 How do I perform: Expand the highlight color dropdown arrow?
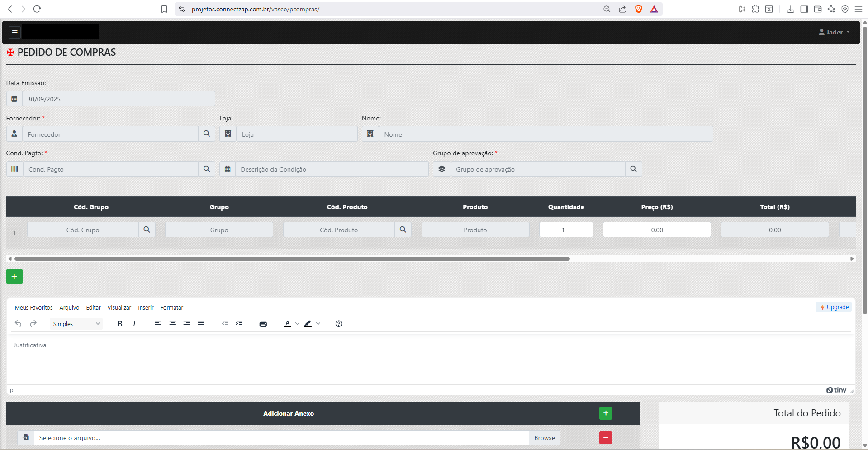point(318,324)
